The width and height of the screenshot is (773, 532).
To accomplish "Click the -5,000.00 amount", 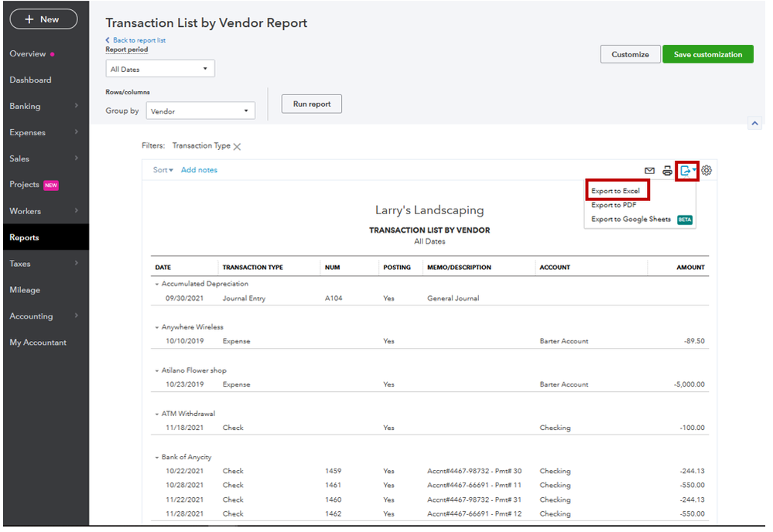I will tap(689, 384).
